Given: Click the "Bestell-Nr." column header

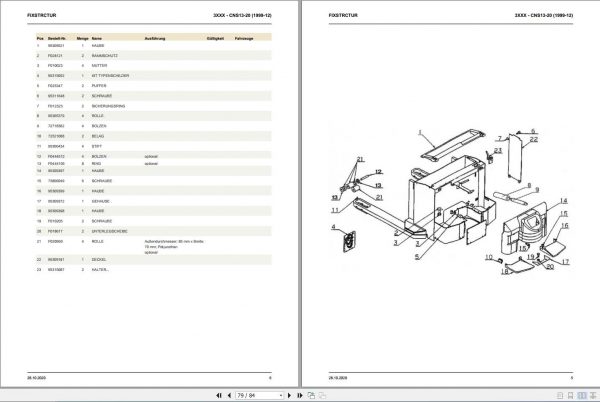Looking at the screenshot, I should point(57,38).
